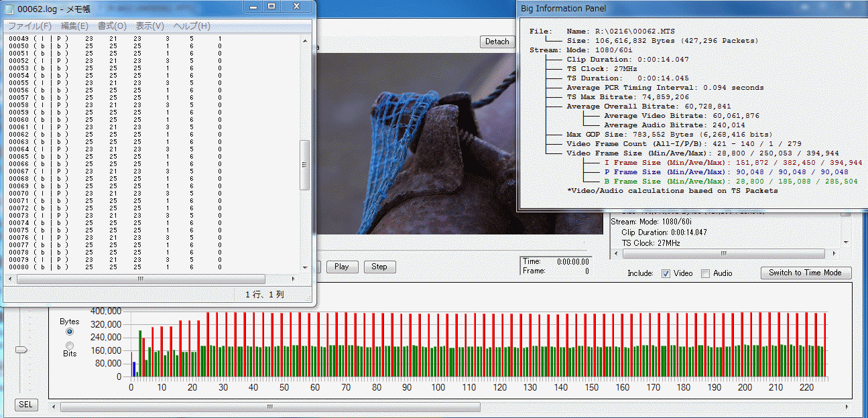
Task: Click the stream info list scroll-down arrow
Action: pyautogui.click(x=845, y=242)
